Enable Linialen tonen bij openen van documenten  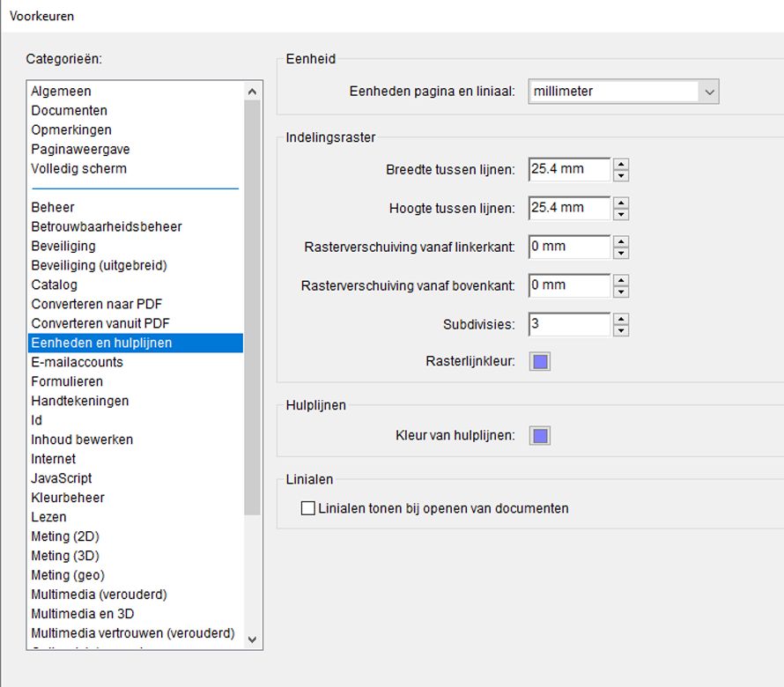pyautogui.click(x=308, y=508)
